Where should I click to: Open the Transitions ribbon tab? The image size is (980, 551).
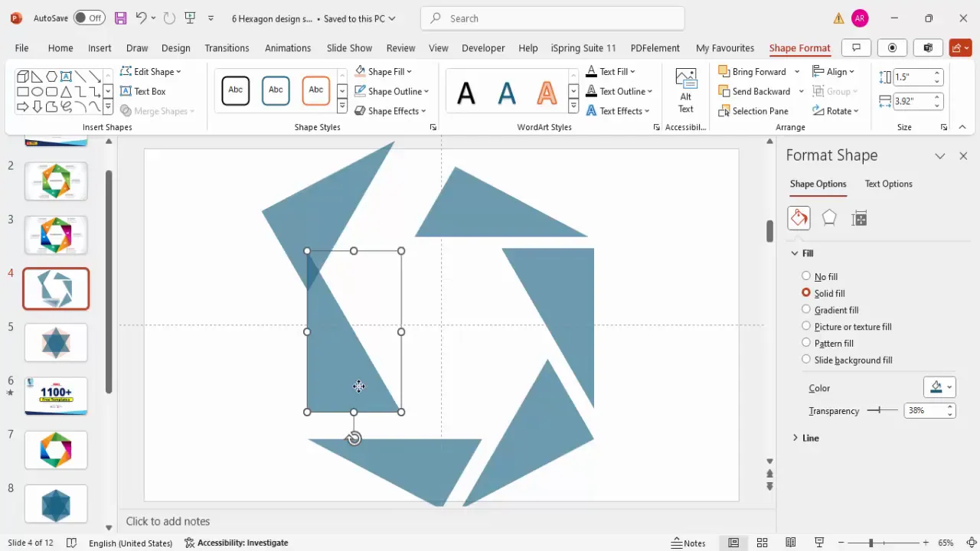pyautogui.click(x=227, y=47)
